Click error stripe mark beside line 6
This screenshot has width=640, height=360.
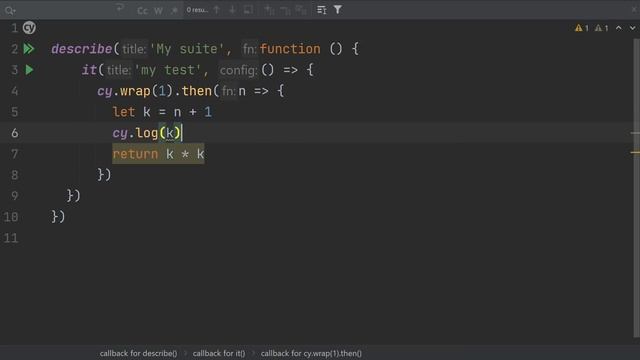tap(635, 133)
